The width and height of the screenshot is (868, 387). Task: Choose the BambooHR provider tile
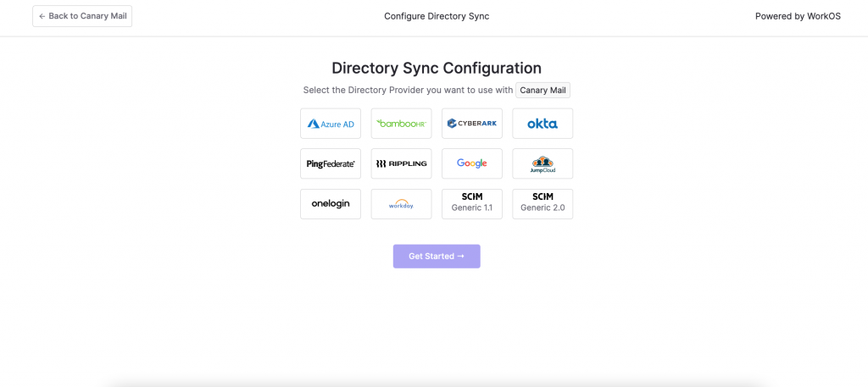point(401,124)
